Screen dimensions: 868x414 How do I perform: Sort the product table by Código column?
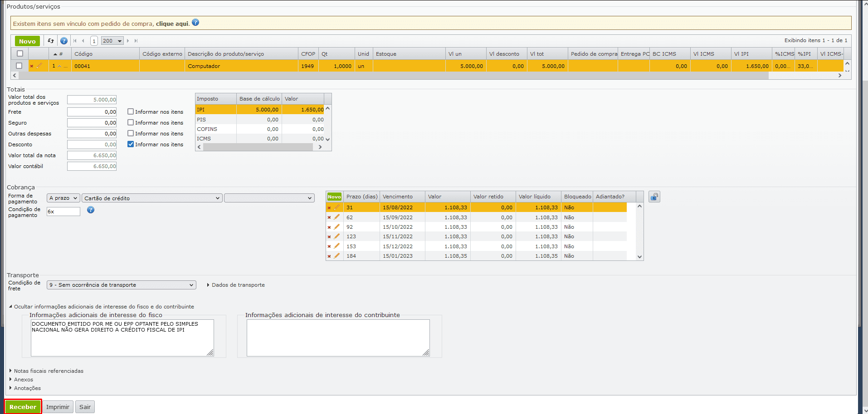(x=83, y=54)
